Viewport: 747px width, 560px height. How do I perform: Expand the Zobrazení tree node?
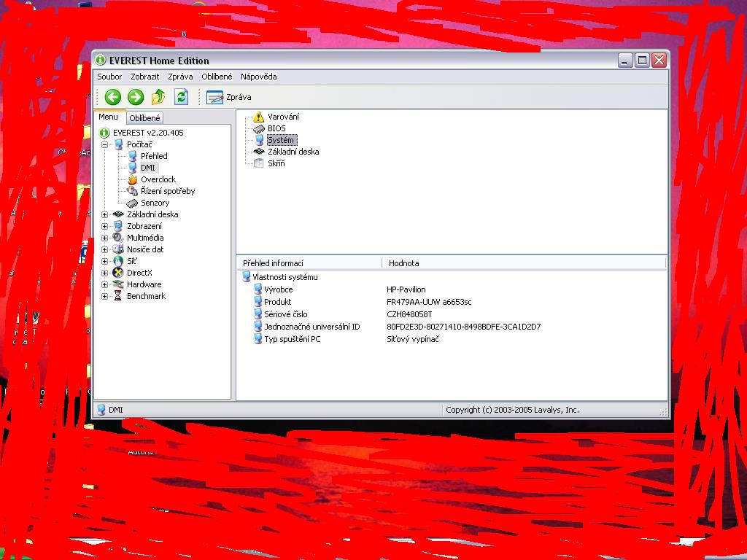click(104, 226)
